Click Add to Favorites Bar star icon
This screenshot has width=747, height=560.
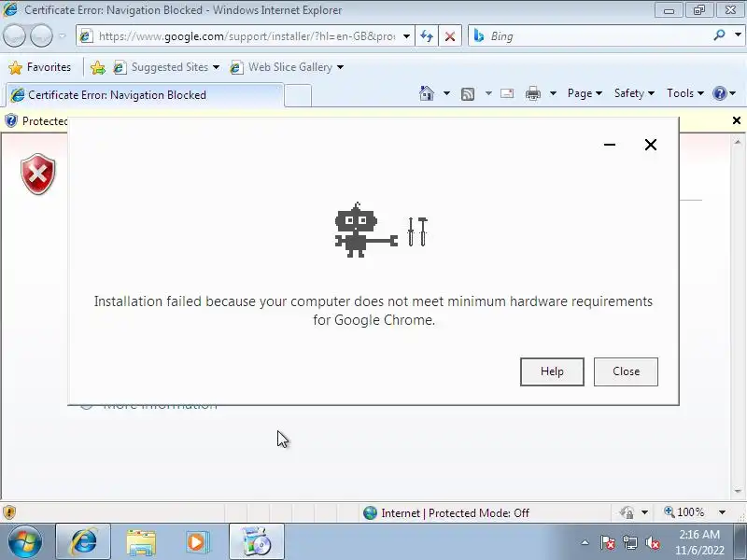pos(98,67)
